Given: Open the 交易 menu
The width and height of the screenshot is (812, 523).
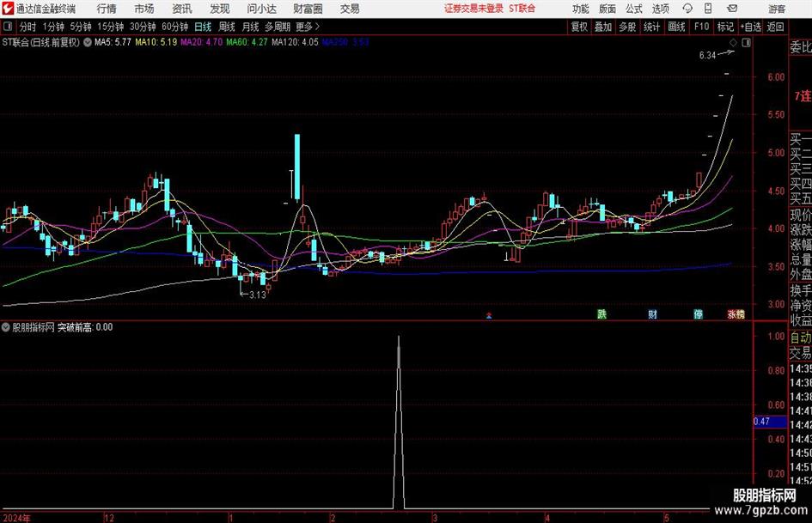Looking at the screenshot, I should (350, 9).
